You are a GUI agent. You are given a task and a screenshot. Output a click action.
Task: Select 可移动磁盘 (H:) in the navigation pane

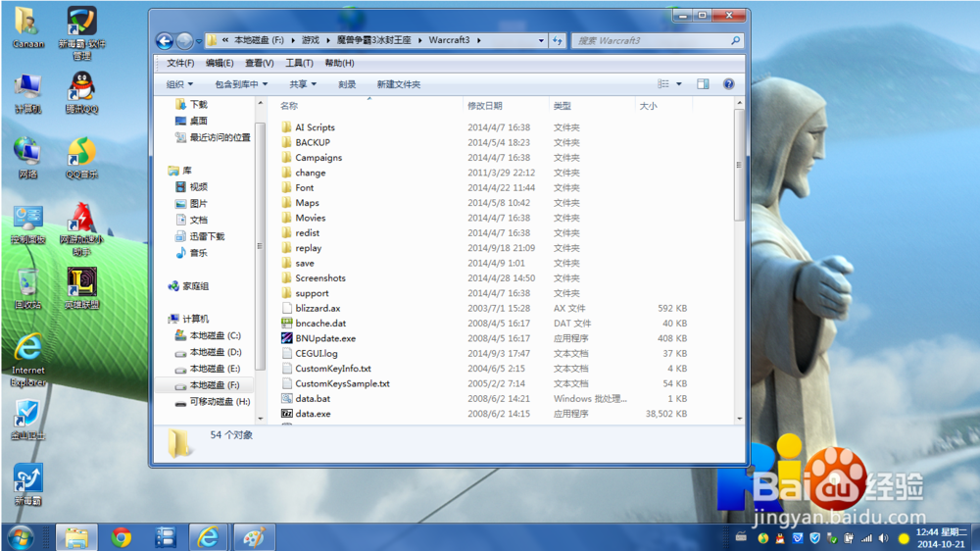coord(213,402)
